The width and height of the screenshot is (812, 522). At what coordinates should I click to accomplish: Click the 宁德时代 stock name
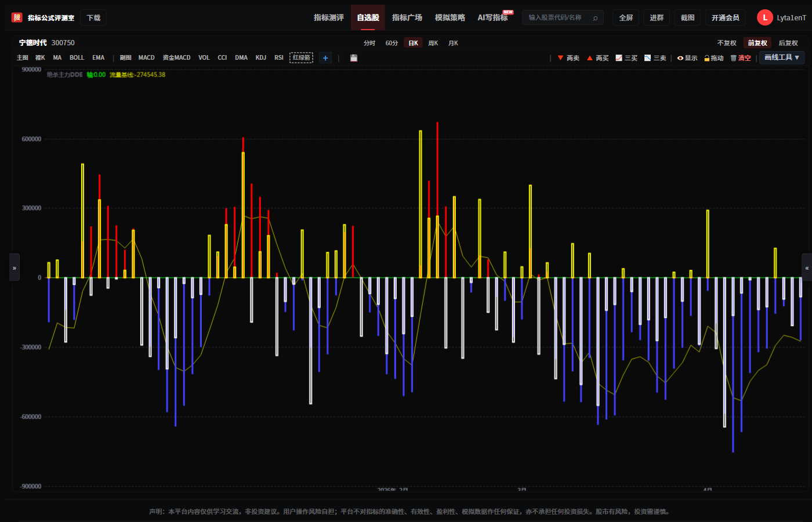(x=33, y=43)
